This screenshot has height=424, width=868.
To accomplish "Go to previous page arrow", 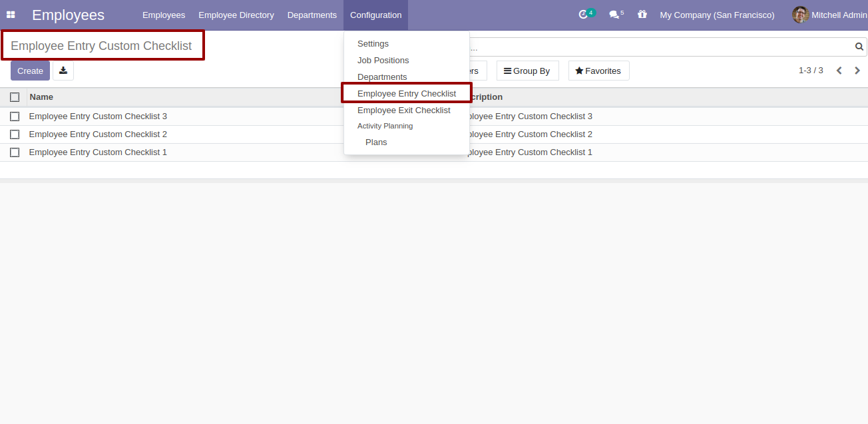I will pos(839,71).
